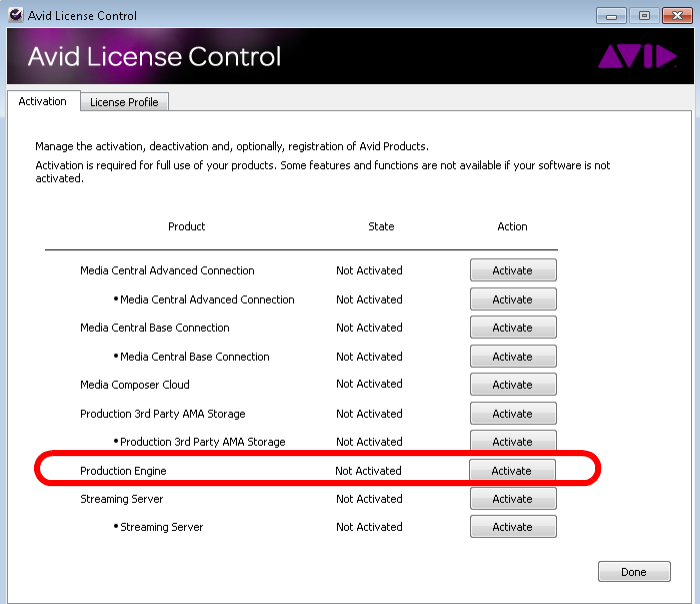
Task: Select the Activation tab
Action: [x=43, y=101]
